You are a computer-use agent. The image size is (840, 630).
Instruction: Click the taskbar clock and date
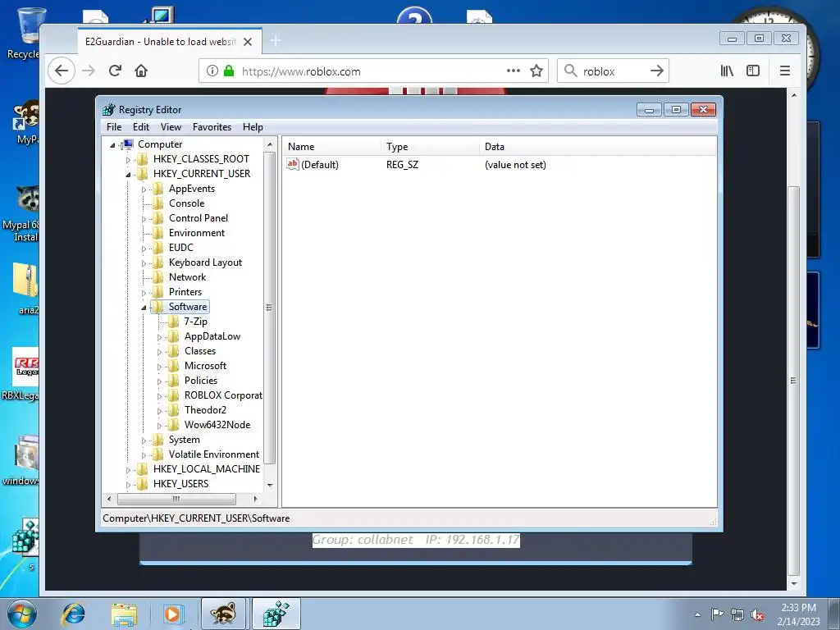(799, 614)
